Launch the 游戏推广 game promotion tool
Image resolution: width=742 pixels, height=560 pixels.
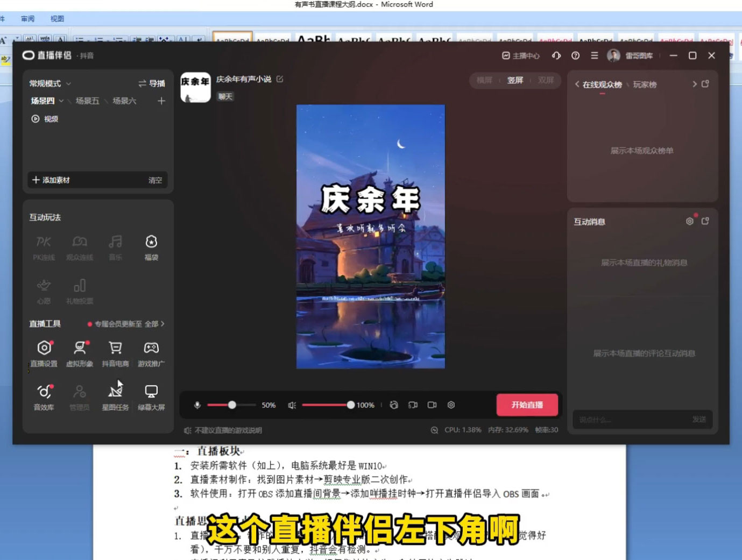point(151,353)
